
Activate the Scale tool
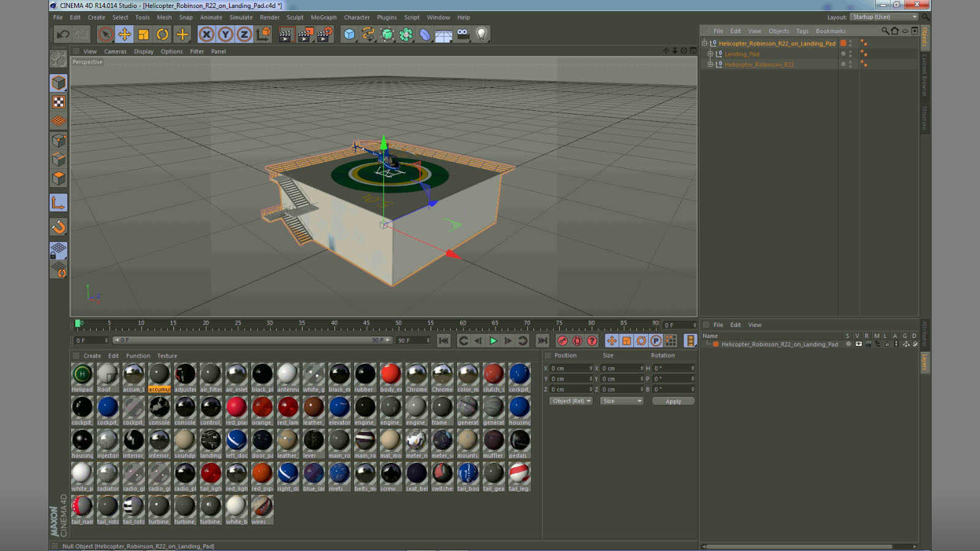[x=143, y=34]
